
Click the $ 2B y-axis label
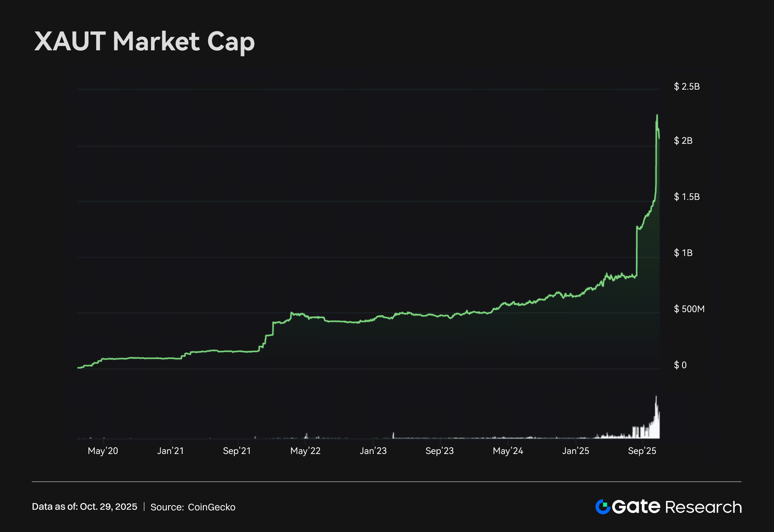pyautogui.click(x=683, y=141)
